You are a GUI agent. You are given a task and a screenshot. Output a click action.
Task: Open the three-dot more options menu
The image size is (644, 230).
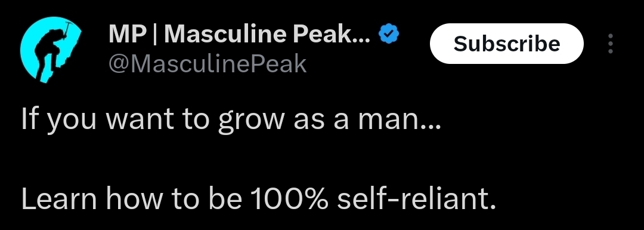click(611, 44)
